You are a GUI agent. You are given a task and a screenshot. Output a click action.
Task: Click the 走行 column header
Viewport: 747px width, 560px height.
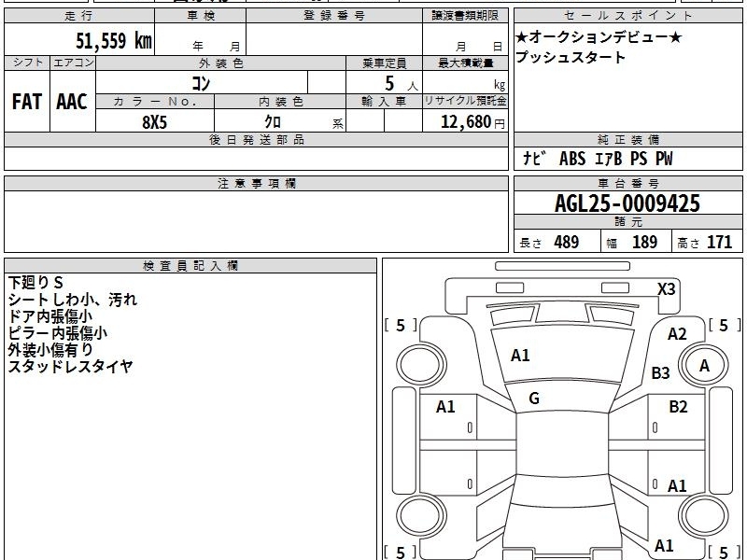[79, 16]
